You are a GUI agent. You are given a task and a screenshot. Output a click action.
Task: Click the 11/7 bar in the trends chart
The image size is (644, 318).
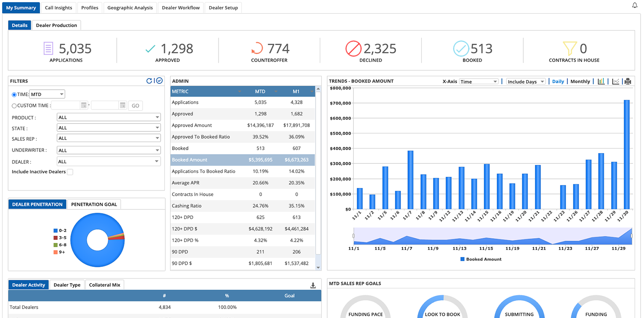click(x=410, y=180)
